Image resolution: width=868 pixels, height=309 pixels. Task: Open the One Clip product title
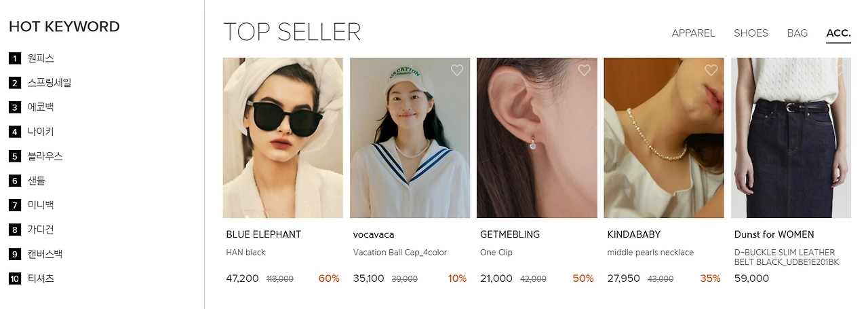tap(496, 253)
